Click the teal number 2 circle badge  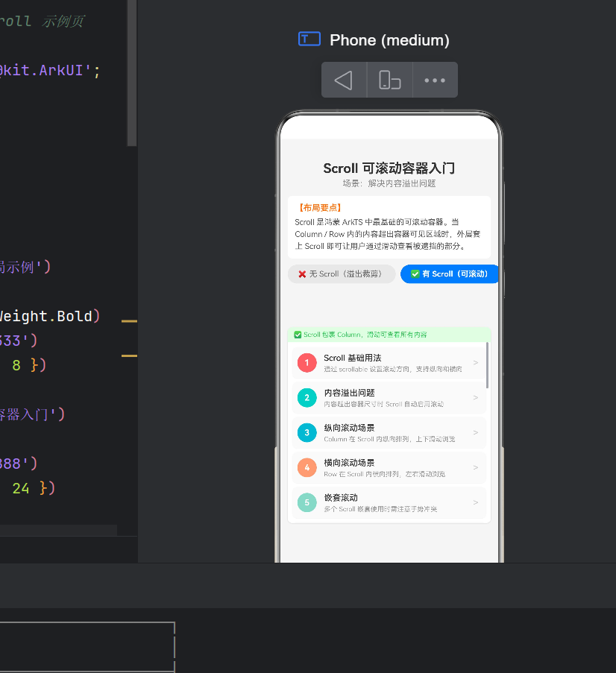[307, 398]
